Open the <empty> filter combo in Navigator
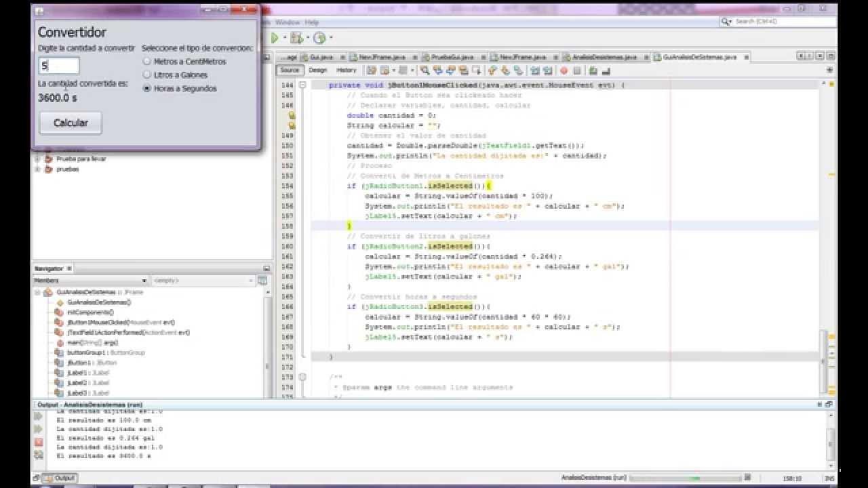The image size is (868, 488). click(203, 281)
